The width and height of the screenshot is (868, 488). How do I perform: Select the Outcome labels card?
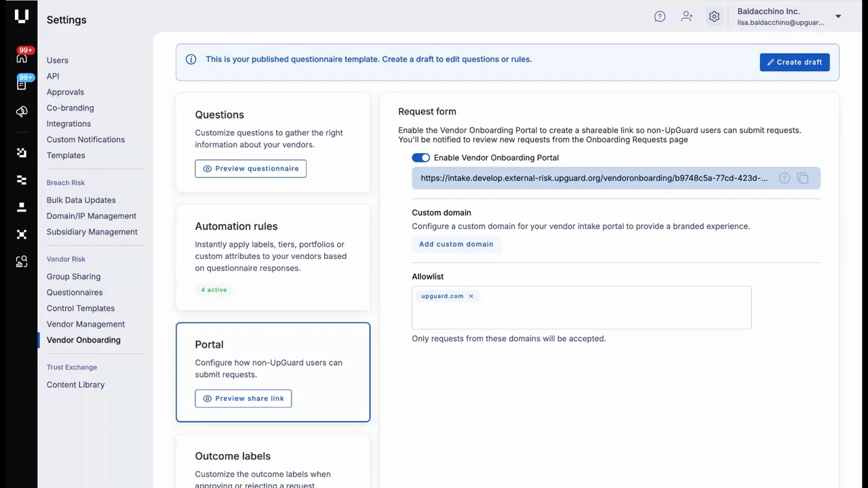[273, 461]
